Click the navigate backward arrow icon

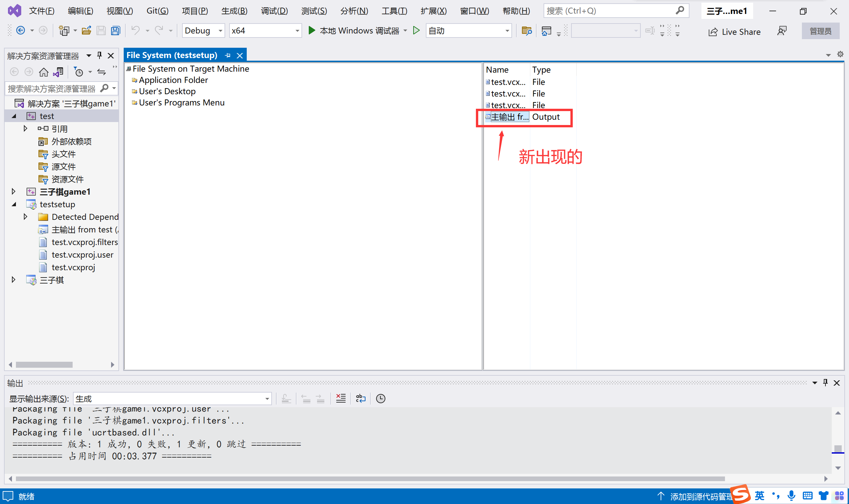click(20, 31)
